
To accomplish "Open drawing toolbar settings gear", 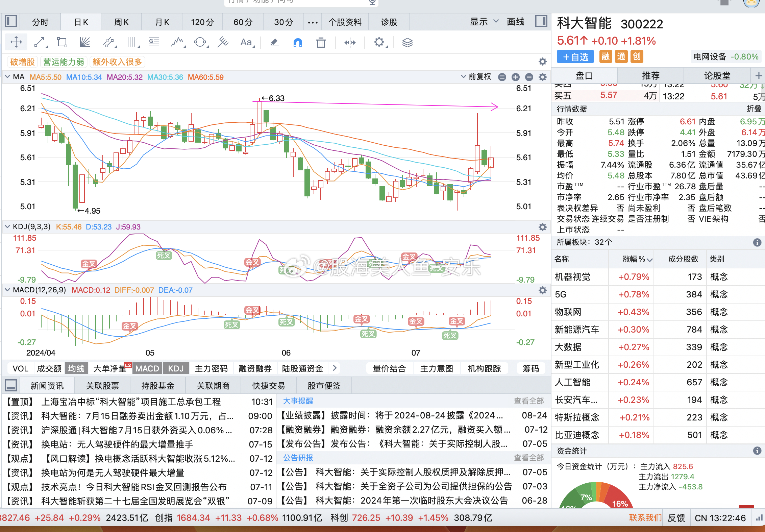I will point(380,42).
